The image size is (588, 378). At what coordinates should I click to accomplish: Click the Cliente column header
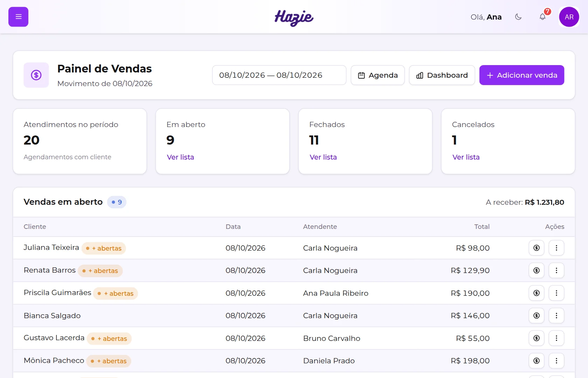click(35, 226)
